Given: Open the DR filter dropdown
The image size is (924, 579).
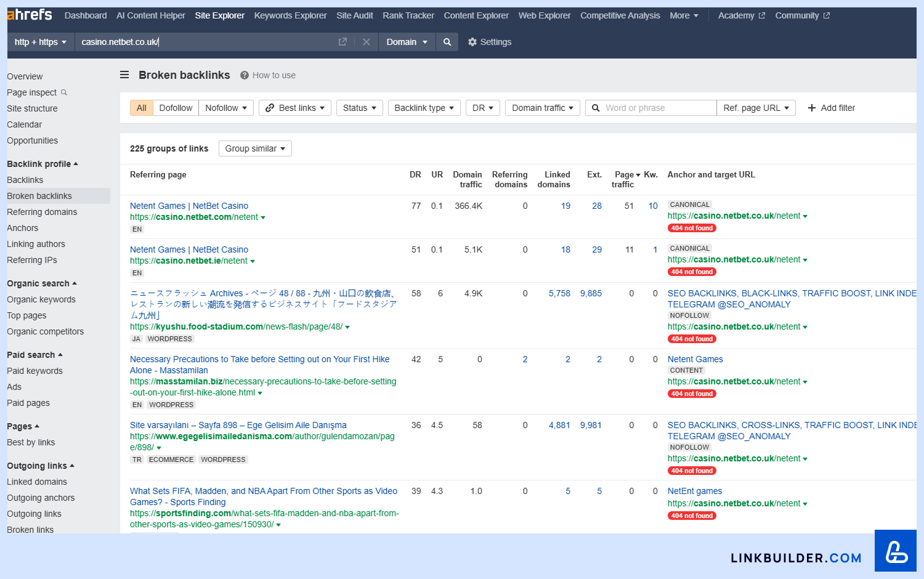Looking at the screenshot, I should [x=483, y=108].
